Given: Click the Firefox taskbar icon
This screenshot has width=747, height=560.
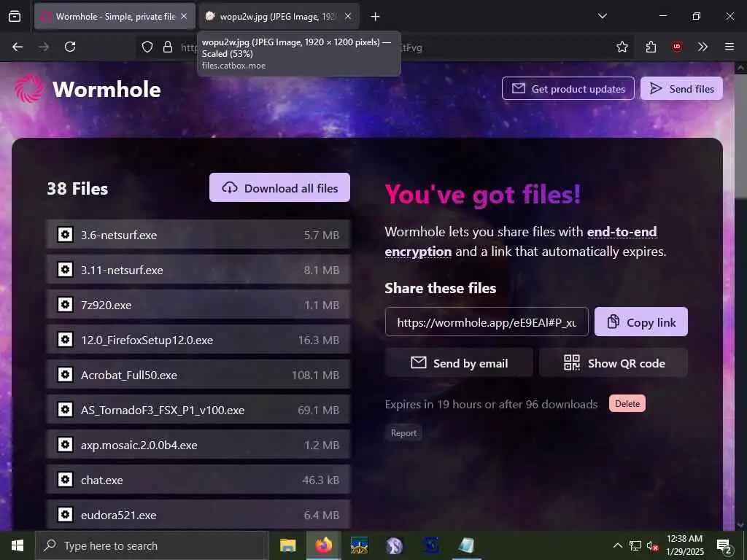Looking at the screenshot, I should tap(323, 545).
